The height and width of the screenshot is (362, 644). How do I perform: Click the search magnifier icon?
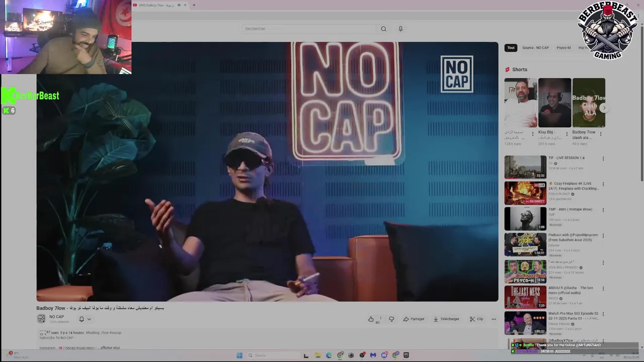coord(383,29)
